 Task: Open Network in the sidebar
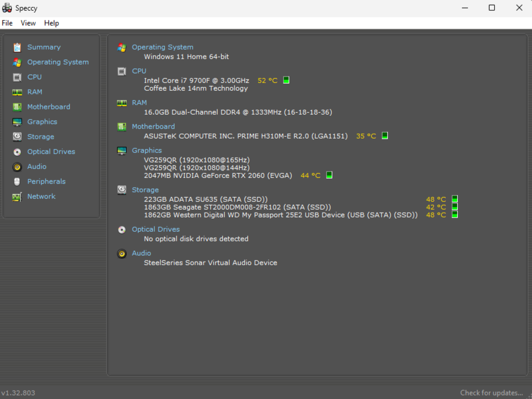point(41,197)
